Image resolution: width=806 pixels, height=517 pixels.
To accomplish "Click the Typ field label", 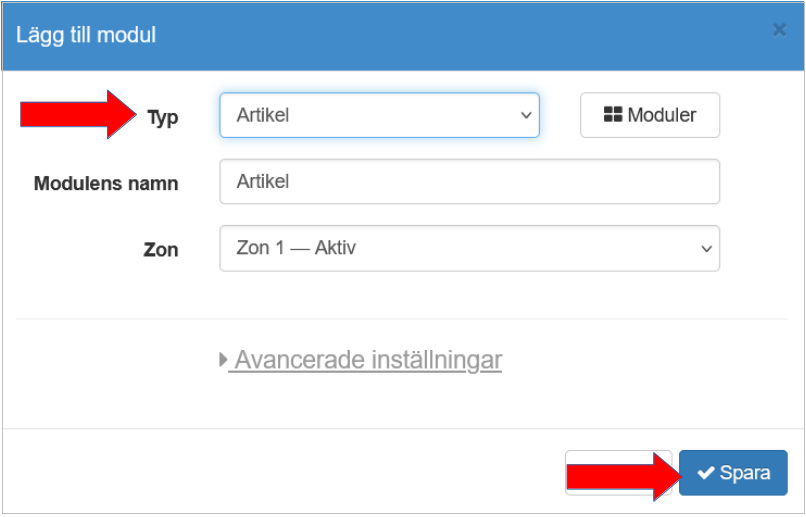I will click(x=162, y=117).
